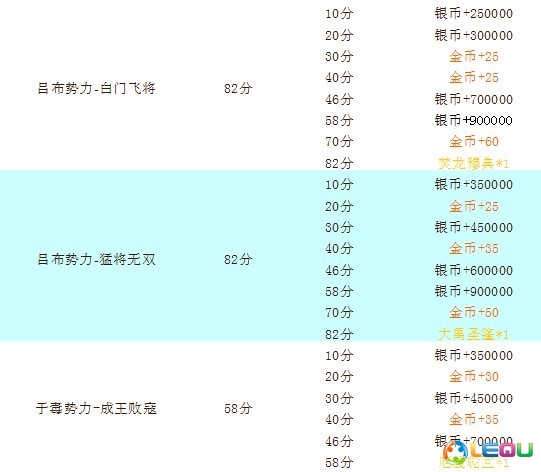
Task: Click the 金币+60 reward in first section
Action: [x=474, y=141]
